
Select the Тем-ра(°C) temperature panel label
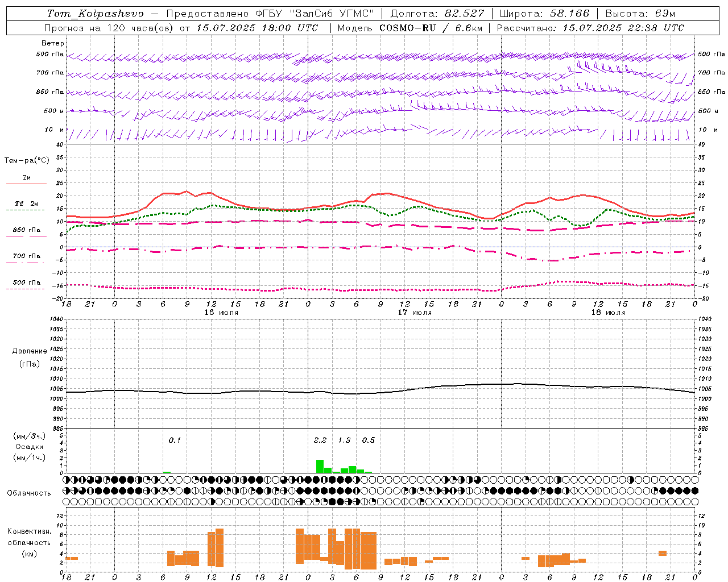(27, 161)
